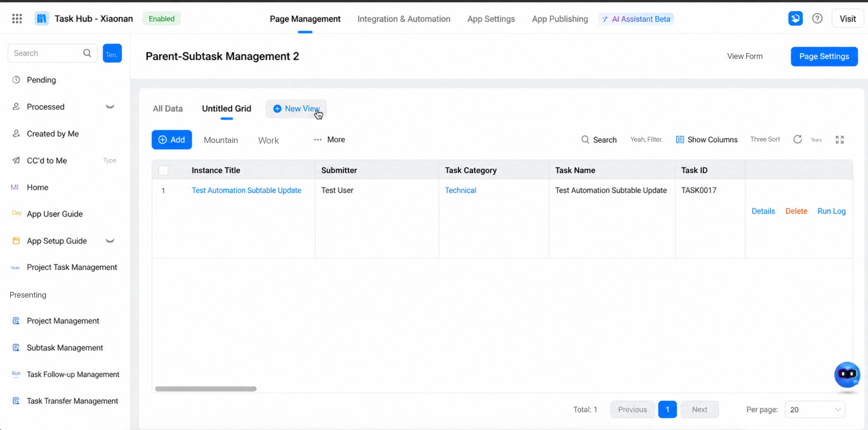Screen dimensions: 868x430
Task: Open the AI robot assistant bubble
Action: (x=847, y=375)
